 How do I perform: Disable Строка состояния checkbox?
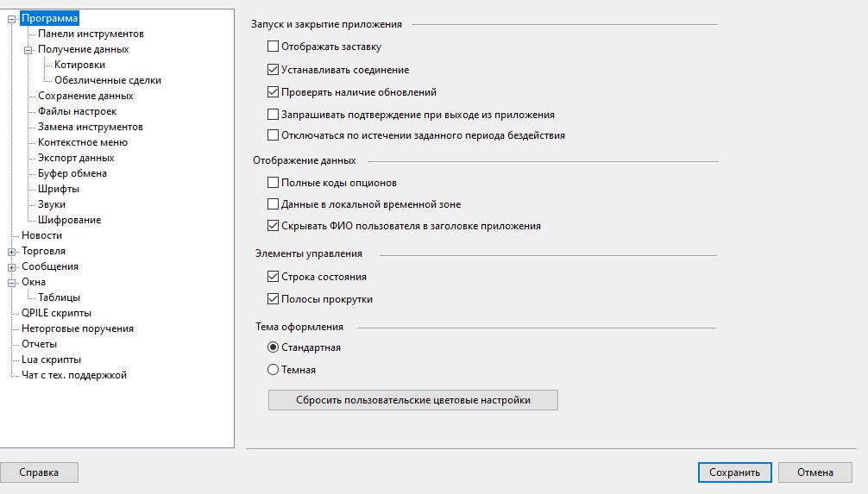pos(274,277)
